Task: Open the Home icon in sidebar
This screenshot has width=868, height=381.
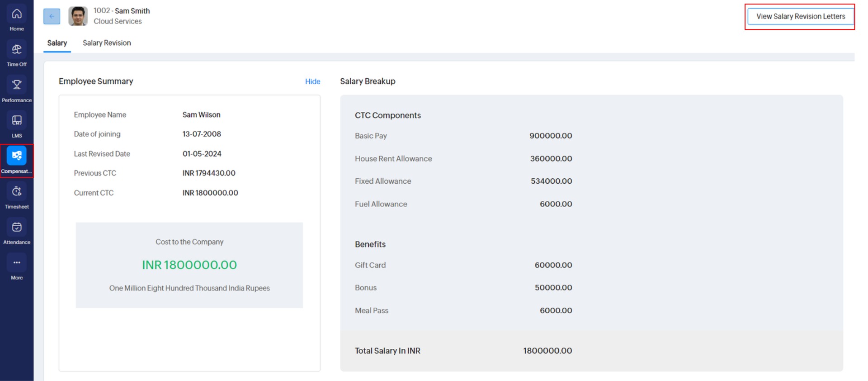Action: (17, 14)
